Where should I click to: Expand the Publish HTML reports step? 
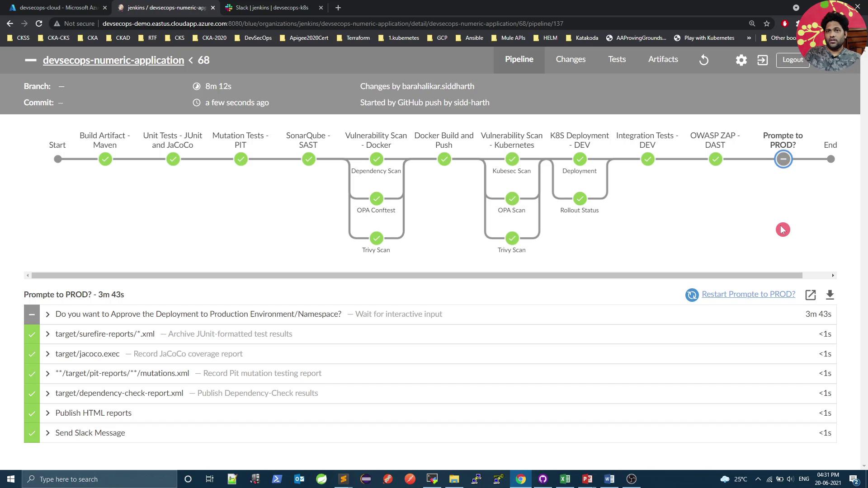pyautogui.click(x=47, y=413)
